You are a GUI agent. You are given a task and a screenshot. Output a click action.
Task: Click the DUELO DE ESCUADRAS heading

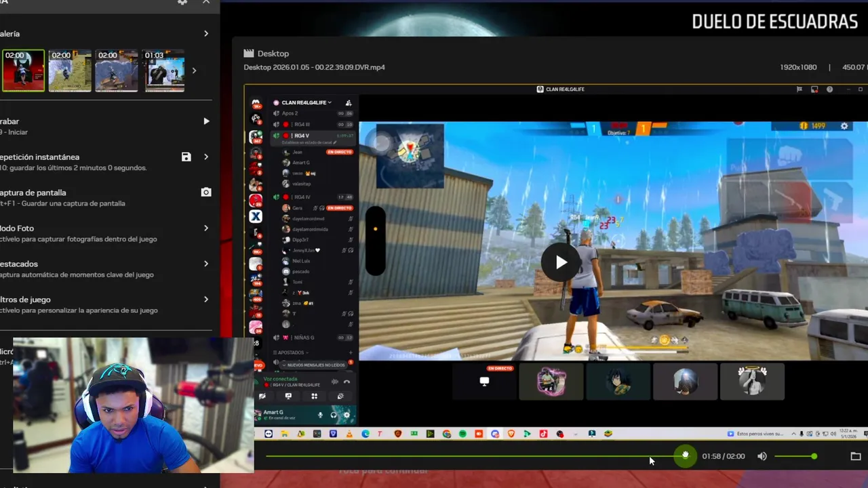[x=774, y=22]
